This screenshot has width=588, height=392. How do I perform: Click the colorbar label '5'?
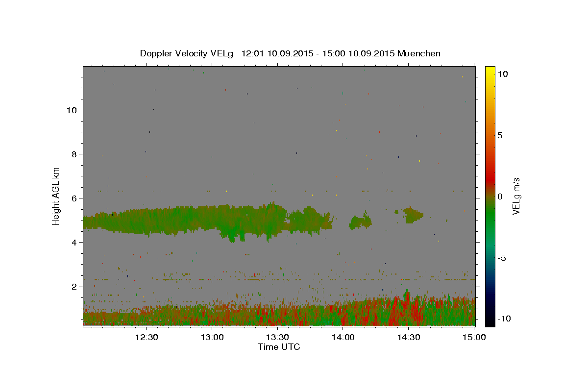pos(500,135)
